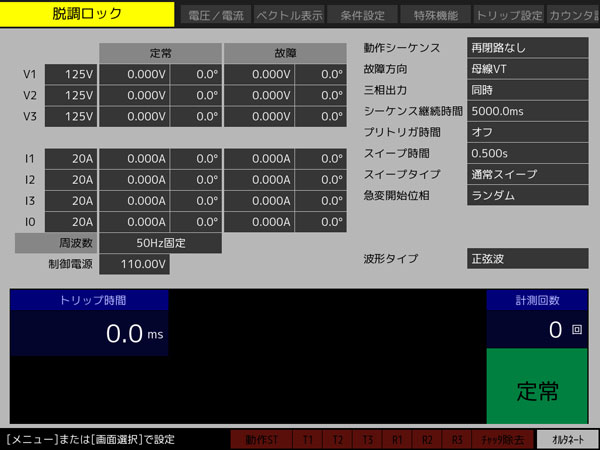
Task: Click the R2 indicator
Action: click(427, 439)
